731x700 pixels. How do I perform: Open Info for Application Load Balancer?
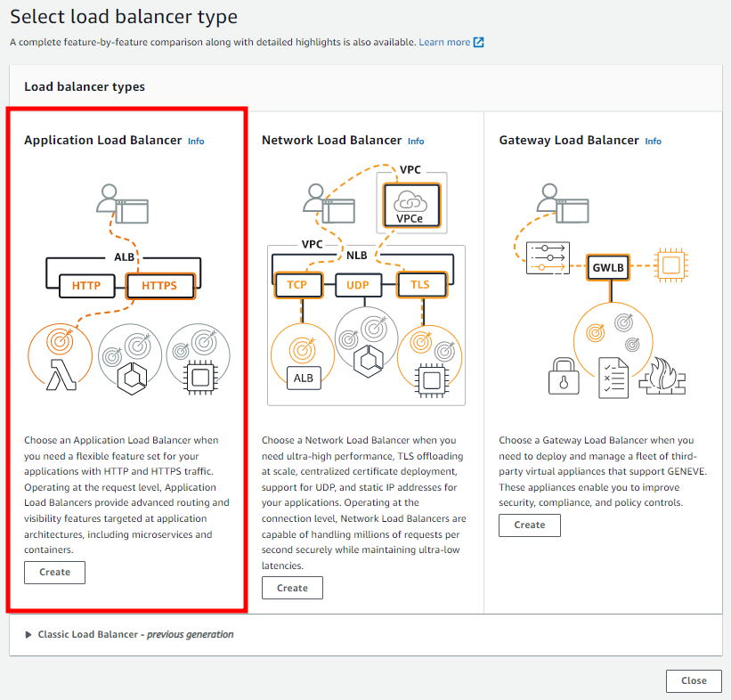pos(196,142)
